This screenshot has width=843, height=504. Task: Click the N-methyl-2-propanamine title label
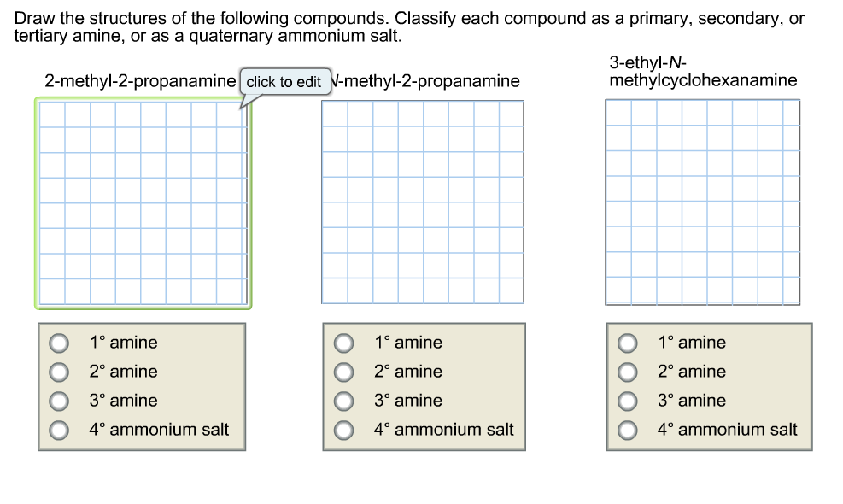(425, 81)
